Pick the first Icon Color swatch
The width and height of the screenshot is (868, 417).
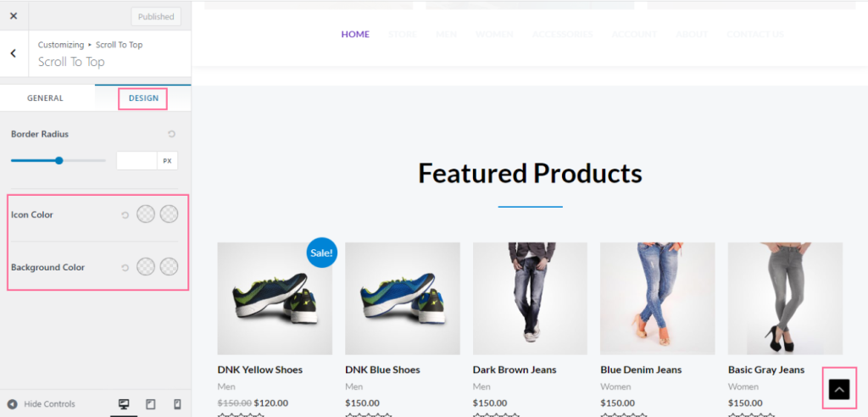point(146,214)
